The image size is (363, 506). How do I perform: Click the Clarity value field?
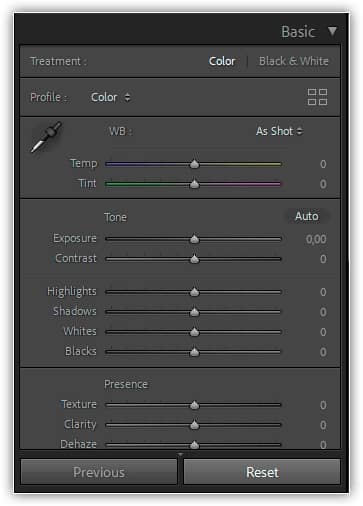click(323, 425)
